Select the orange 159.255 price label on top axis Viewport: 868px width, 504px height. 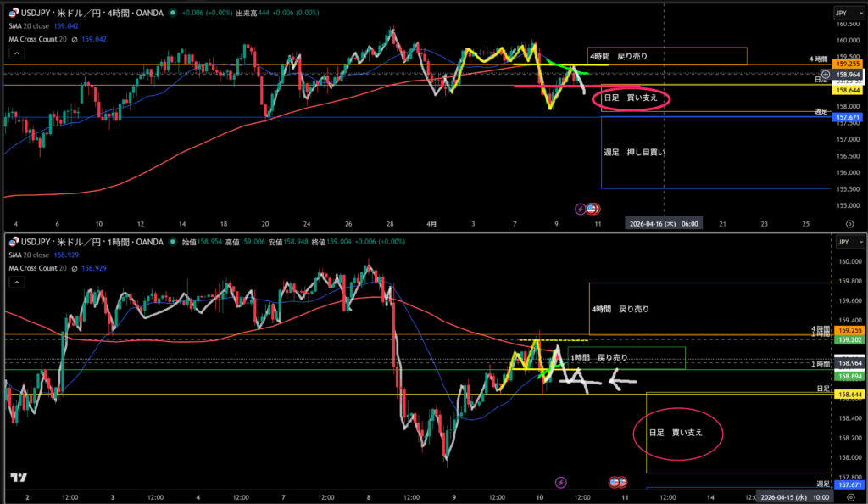click(847, 64)
